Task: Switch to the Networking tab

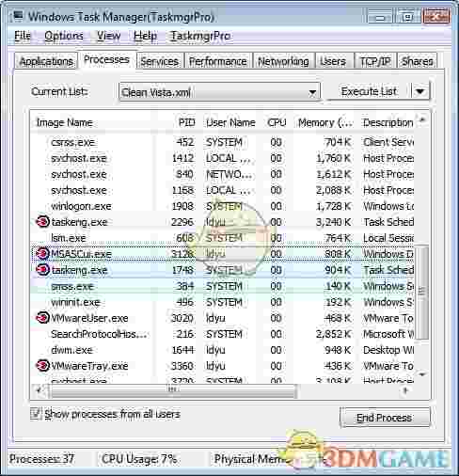Action: click(283, 61)
